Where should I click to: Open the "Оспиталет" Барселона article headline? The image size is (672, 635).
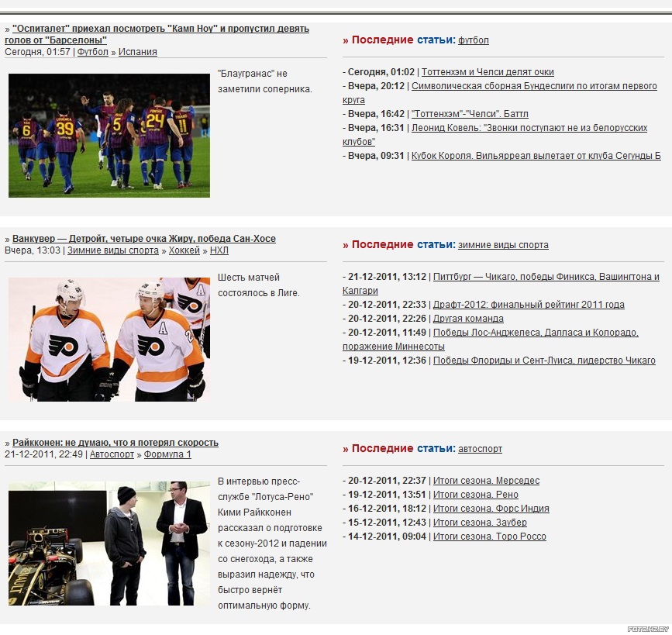(x=157, y=34)
